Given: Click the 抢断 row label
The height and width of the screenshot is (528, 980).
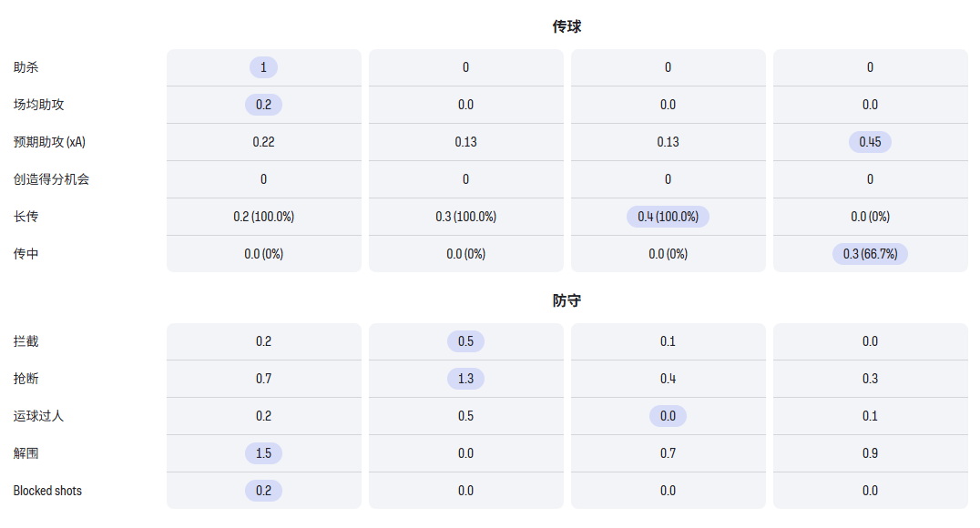Looking at the screenshot, I should coord(26,379).
